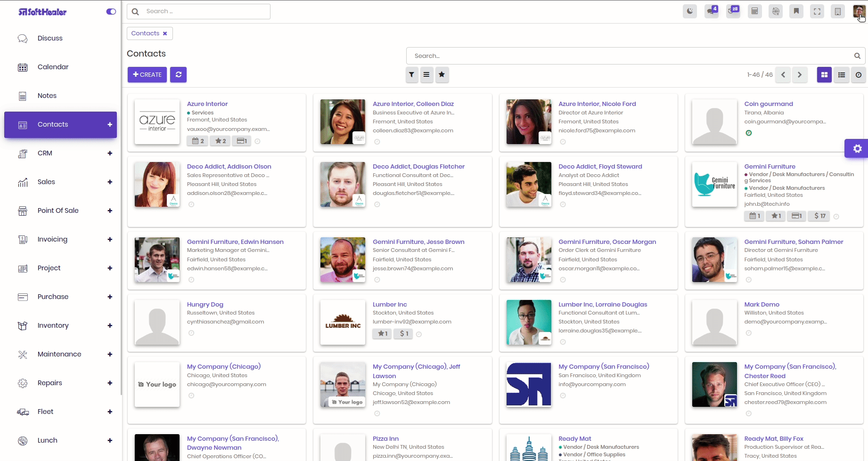The width and height of the screenshot is (868, 461).
Task: Click Coin gourmand green activity clock
Action: [x=749, y=133]
